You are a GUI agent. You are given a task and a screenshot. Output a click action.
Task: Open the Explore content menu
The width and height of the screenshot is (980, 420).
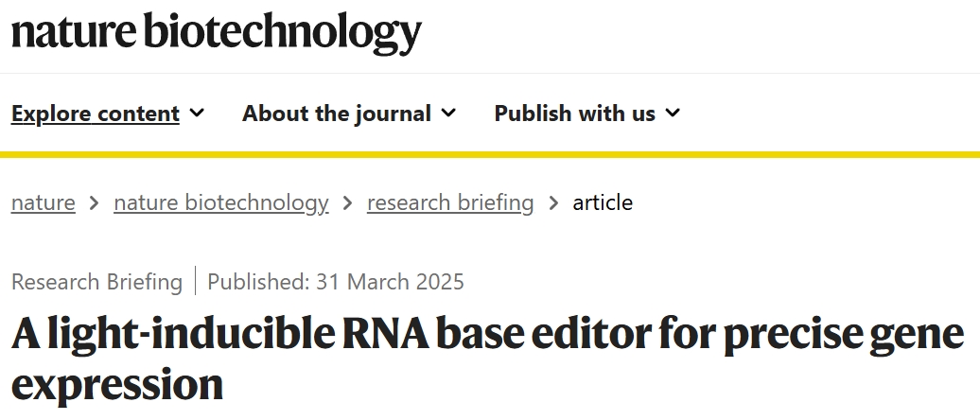click(x=96, y=114)
